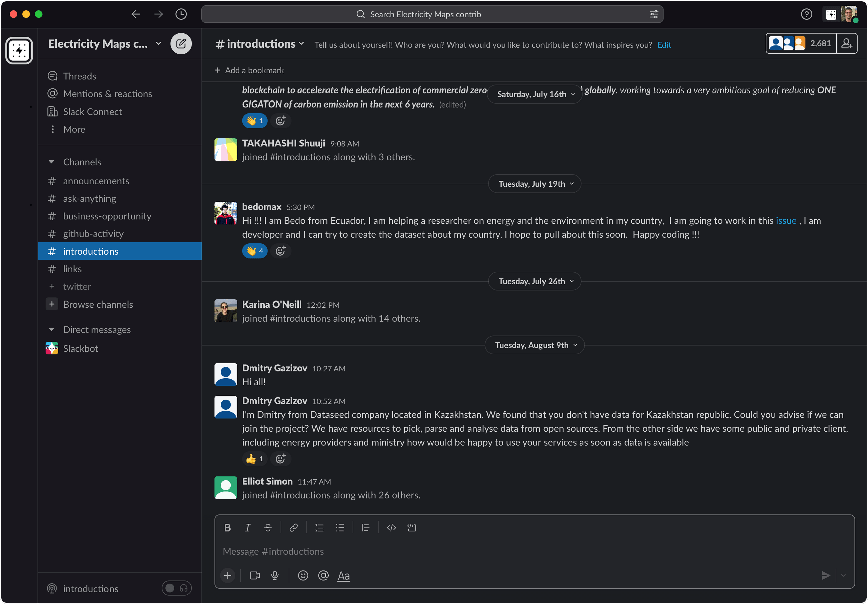
Task: Click the record audio clip microphone
Action: click(x=275, y=575)
